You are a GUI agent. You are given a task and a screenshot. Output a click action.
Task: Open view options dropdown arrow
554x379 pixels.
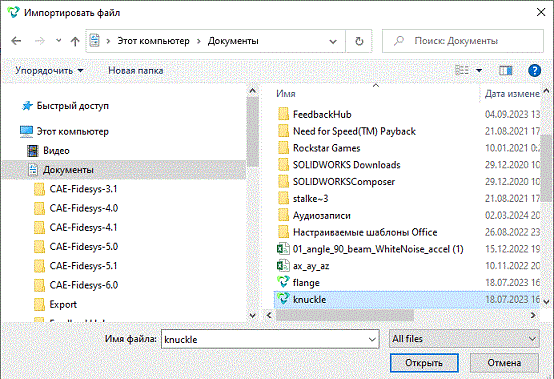479,71
